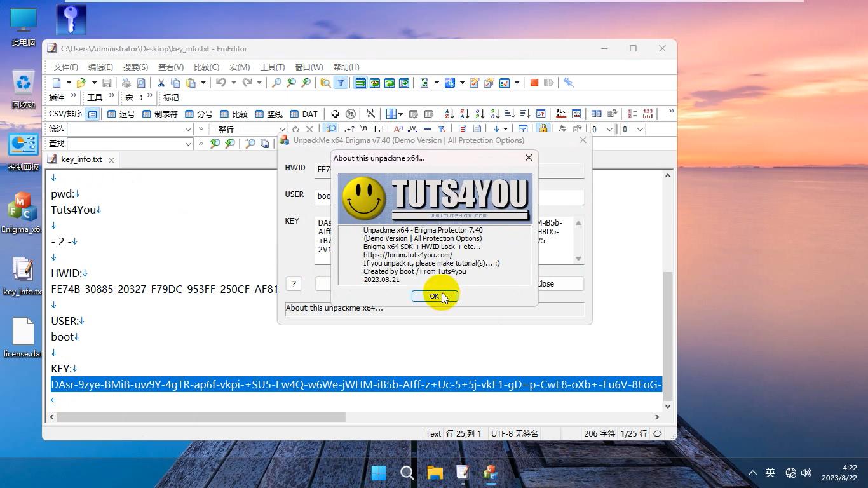Click the Paste clipboard icon
The width and height of the screenshot is (868, 488).
pos(191,83)
